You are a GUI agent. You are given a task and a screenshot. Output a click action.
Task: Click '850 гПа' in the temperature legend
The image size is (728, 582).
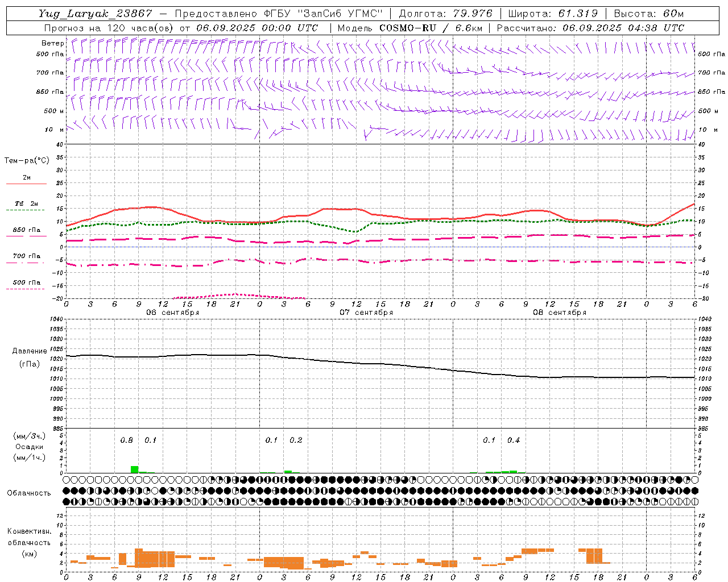click(27, 230)
